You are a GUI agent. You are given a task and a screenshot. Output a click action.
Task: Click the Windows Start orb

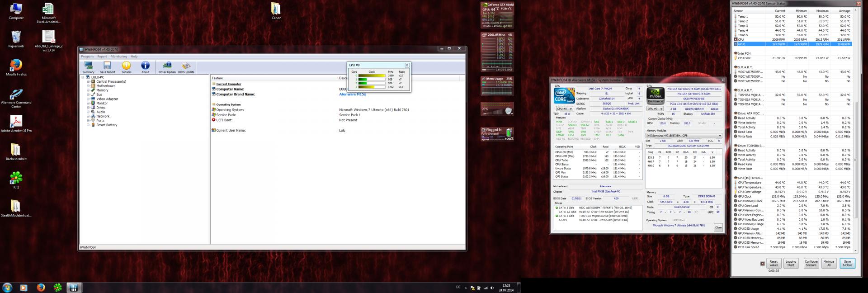click(x=7, y=288)
